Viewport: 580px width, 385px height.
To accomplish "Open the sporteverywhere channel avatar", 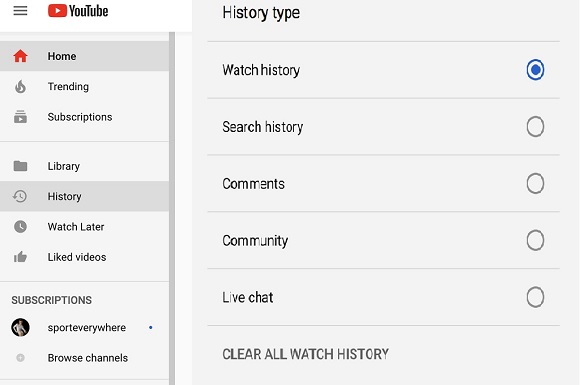I will (x=20, y=327).
